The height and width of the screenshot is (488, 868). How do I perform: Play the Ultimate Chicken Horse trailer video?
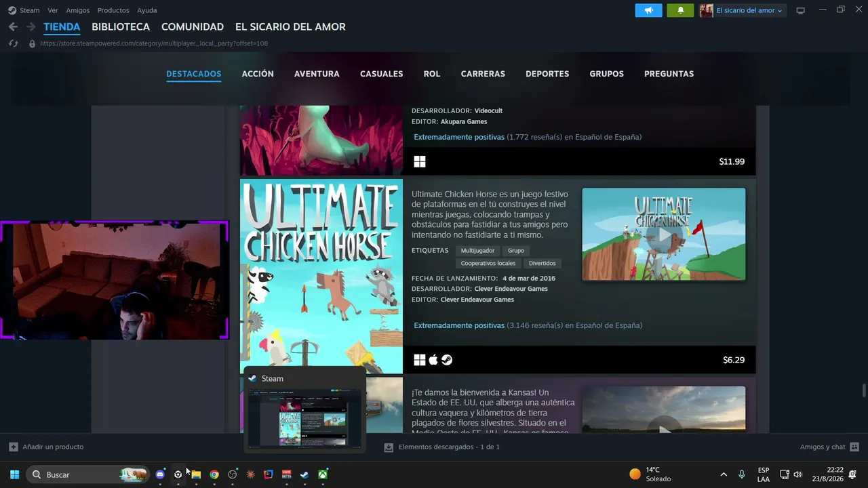(664, 235)
